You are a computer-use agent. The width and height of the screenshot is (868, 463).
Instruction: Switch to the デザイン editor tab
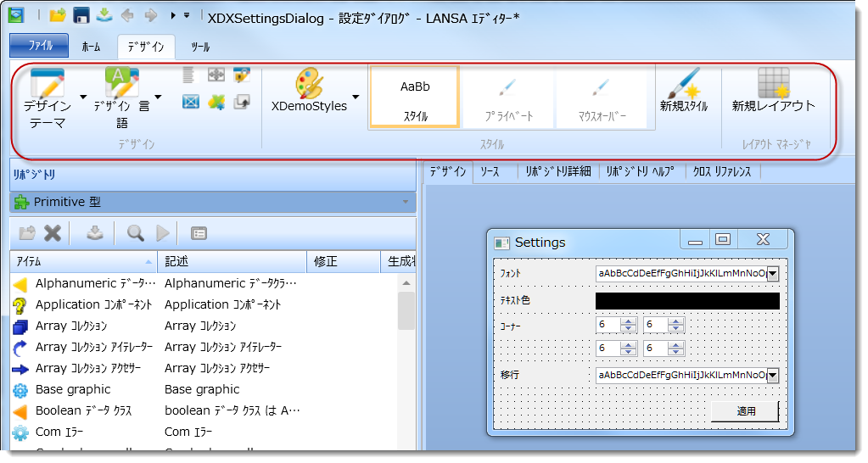[448, 172]
